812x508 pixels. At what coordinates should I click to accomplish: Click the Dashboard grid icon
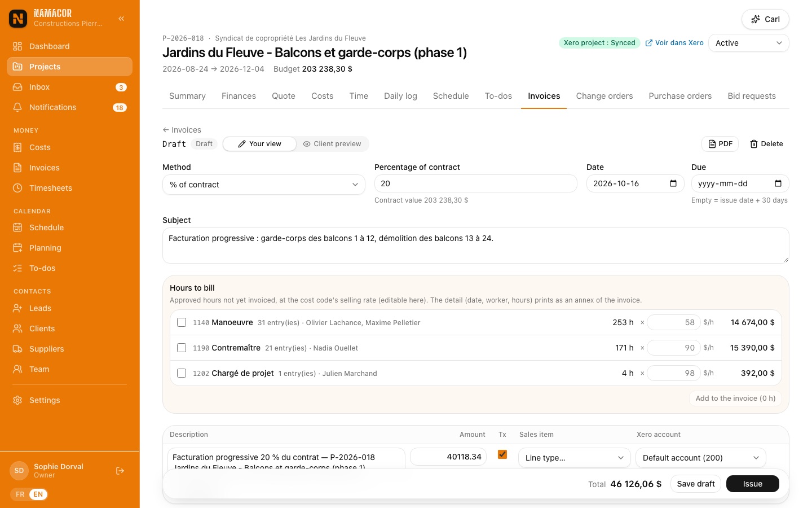tap(17, 46)
